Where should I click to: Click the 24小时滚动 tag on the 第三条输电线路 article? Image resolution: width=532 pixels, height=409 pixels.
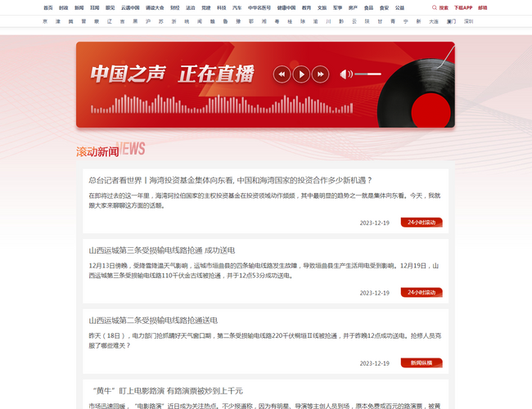tap(422, 292)
